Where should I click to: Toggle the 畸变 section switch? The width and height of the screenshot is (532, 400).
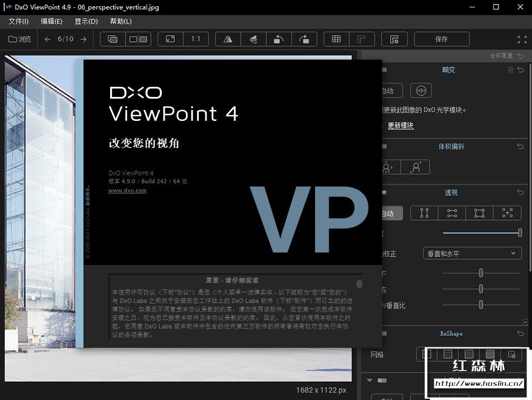[384, 70]
